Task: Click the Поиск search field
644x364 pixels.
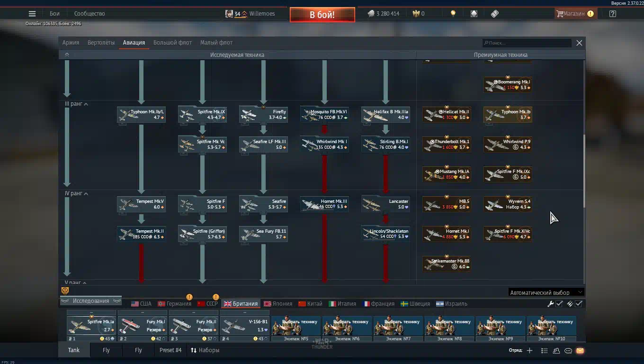Action: [x=527, y=43]
